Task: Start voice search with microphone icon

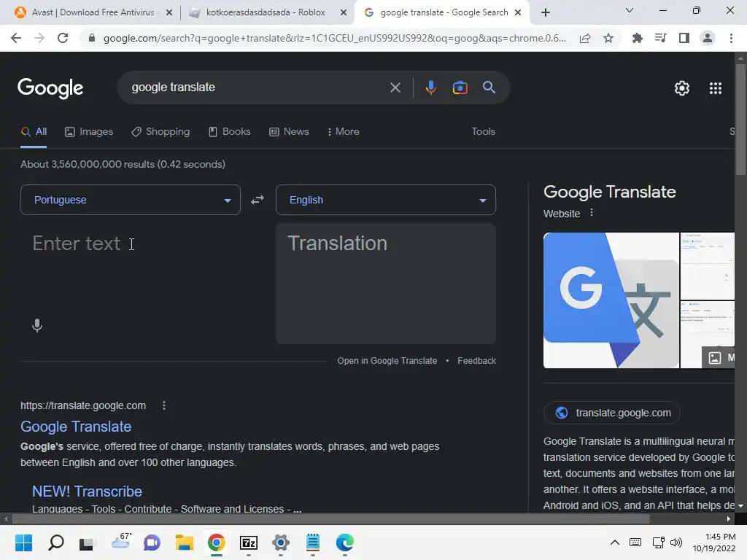Action: point(430,87)
